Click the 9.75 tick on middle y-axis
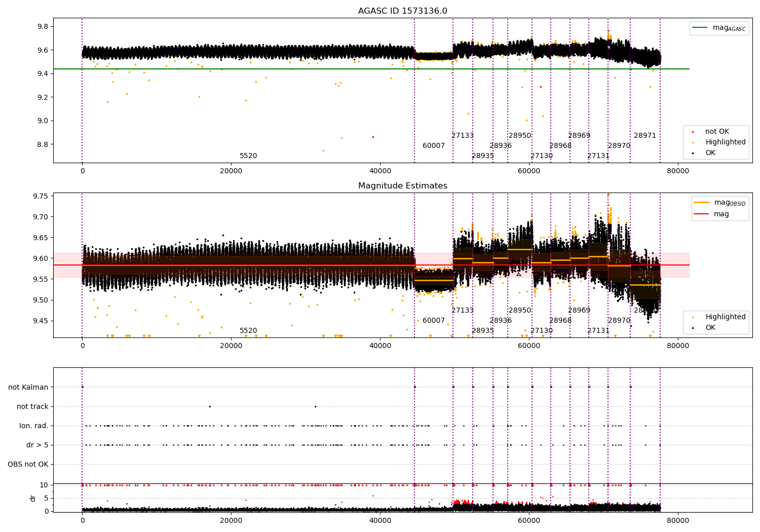 41,196
